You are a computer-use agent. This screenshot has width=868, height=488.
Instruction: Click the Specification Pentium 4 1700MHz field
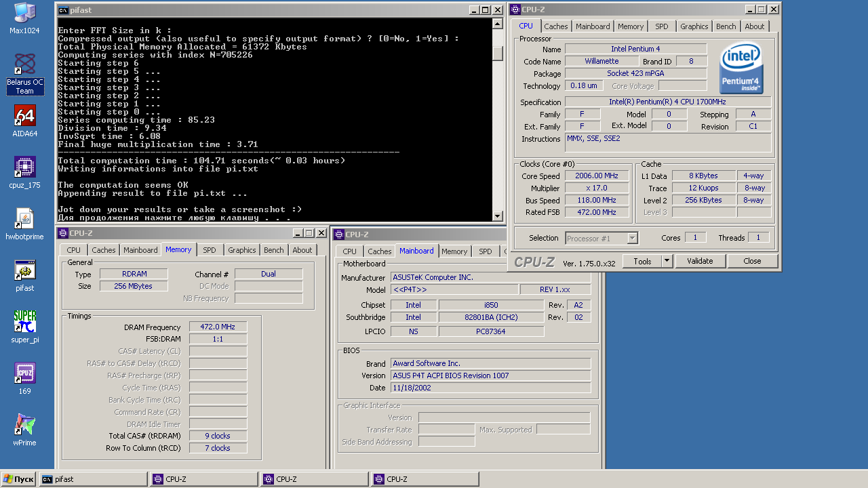(668, 102)
